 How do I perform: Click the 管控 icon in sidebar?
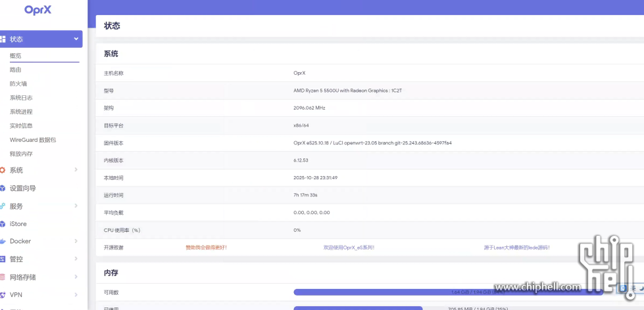point(3,259)
